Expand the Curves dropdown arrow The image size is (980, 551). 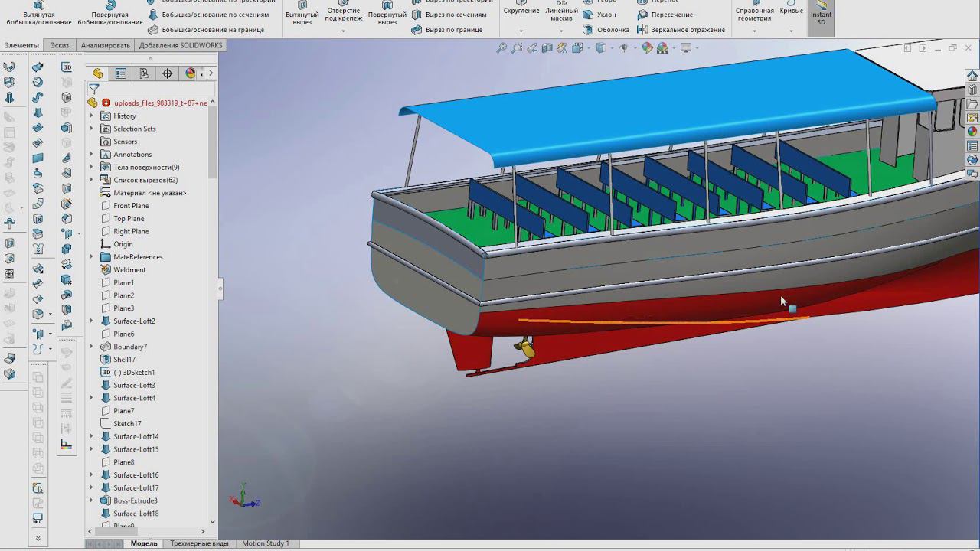coord(792,31)
